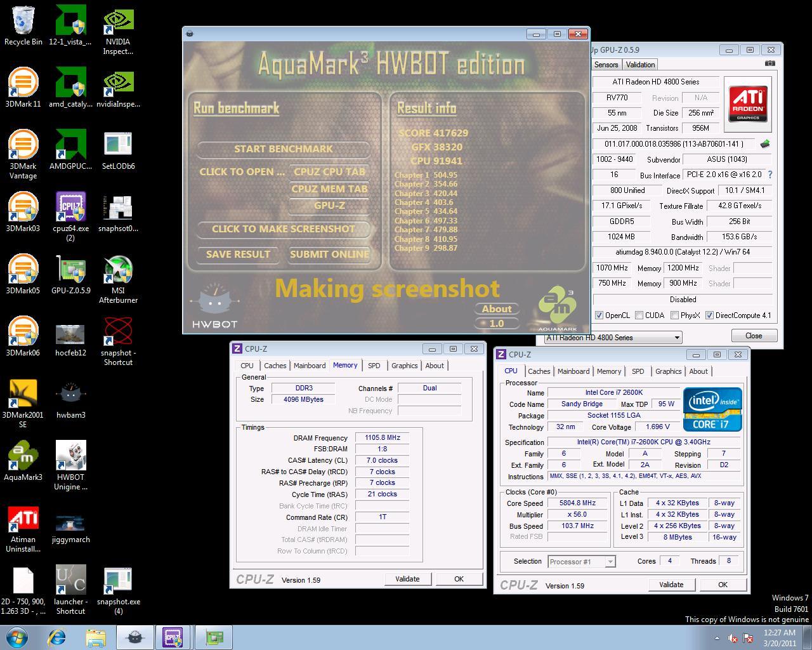Open the AMDGPUClockTool desktop shortcut
This screenshot has height=650, width=812.
(x=70, y=150)
